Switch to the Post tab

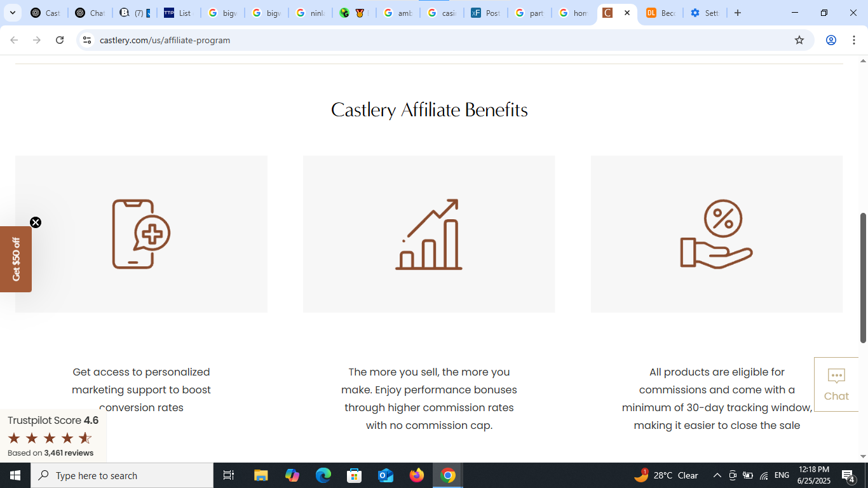(486, 13)
